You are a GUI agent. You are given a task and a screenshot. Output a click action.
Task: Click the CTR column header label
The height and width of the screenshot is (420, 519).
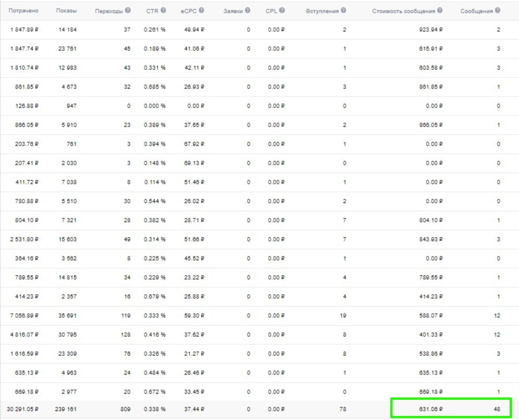tap(152, 11)
